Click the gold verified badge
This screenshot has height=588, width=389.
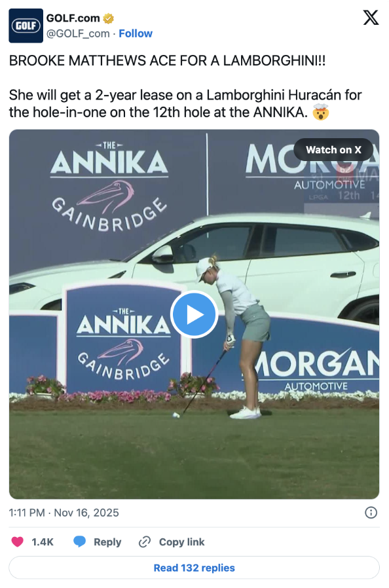click(x=109, y=18)
